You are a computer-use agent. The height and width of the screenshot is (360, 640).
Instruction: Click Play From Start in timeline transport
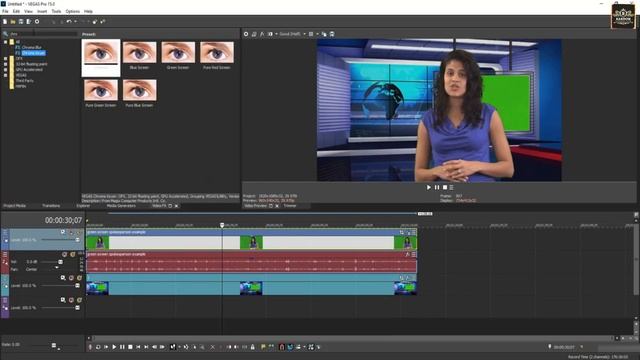[106, 347]
